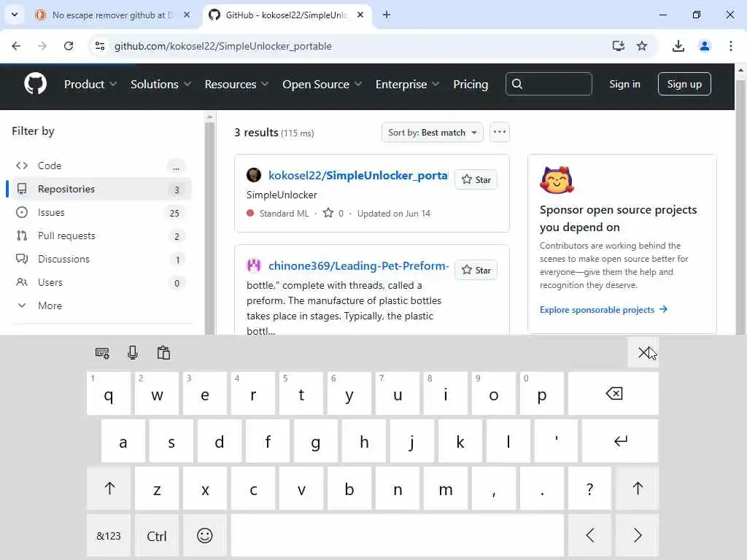Screen dimensions: 747x560
Task: Filter results by Discussions
Action: [100, 259]
